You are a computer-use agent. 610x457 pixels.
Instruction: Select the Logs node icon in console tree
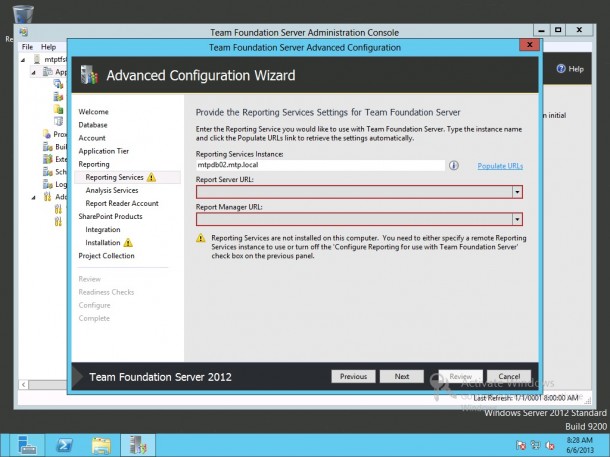(47, 184)
